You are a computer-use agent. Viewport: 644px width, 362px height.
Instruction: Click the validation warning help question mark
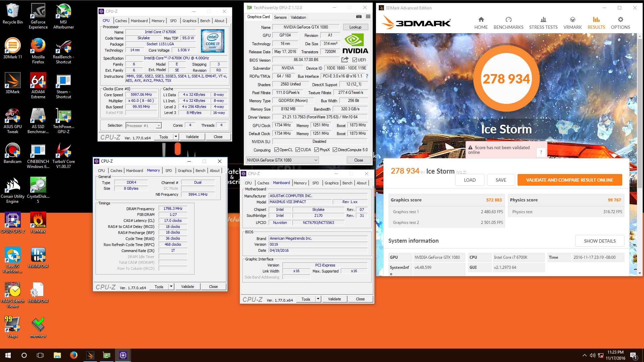pos(541,152)
